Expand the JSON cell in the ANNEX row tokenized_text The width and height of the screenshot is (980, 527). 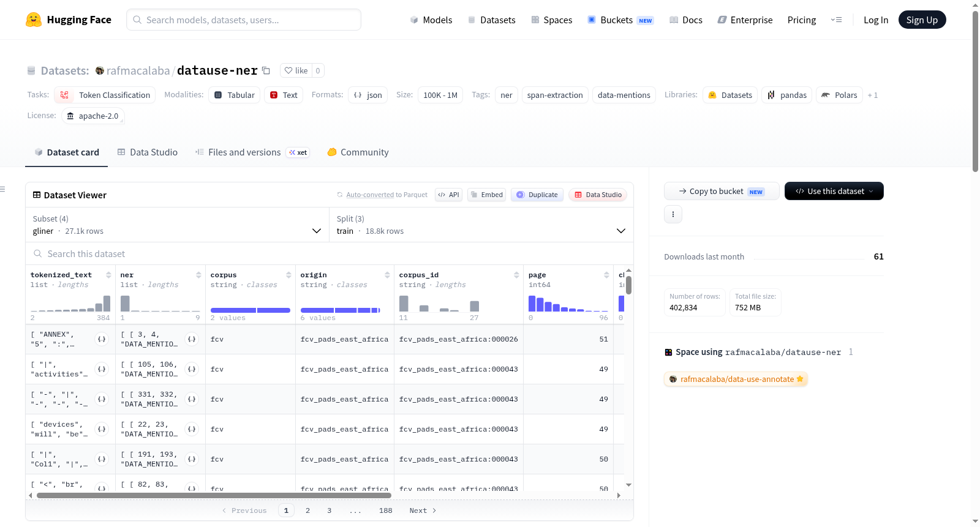coord(102,339)
